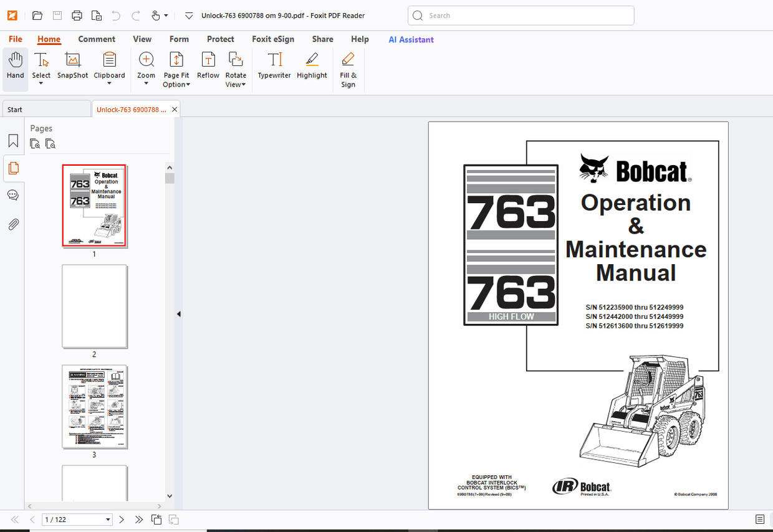Switch to the Protect ribbon tab

[x=221, y=39]
